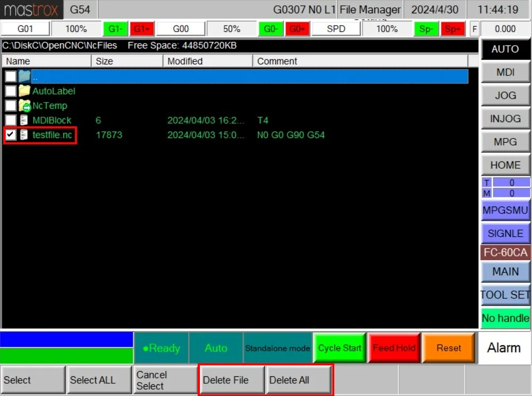Switch to INJOG mode
The width and height of the screenshot is (532, 396).
(505, 118)
